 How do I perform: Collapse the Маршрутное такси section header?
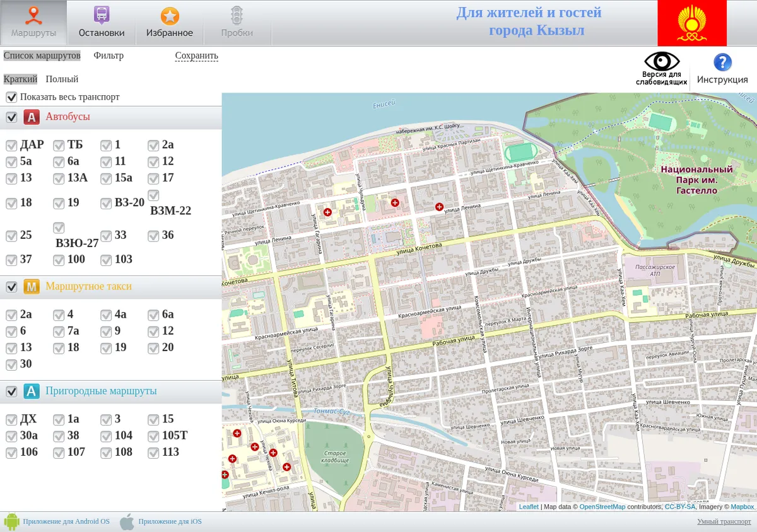[x=111, y=287]
